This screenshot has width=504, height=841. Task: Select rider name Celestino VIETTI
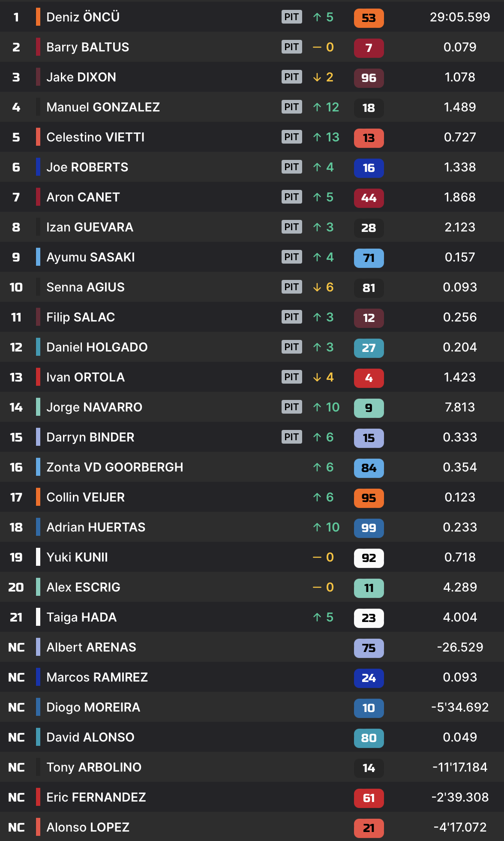tap(95, 137)
